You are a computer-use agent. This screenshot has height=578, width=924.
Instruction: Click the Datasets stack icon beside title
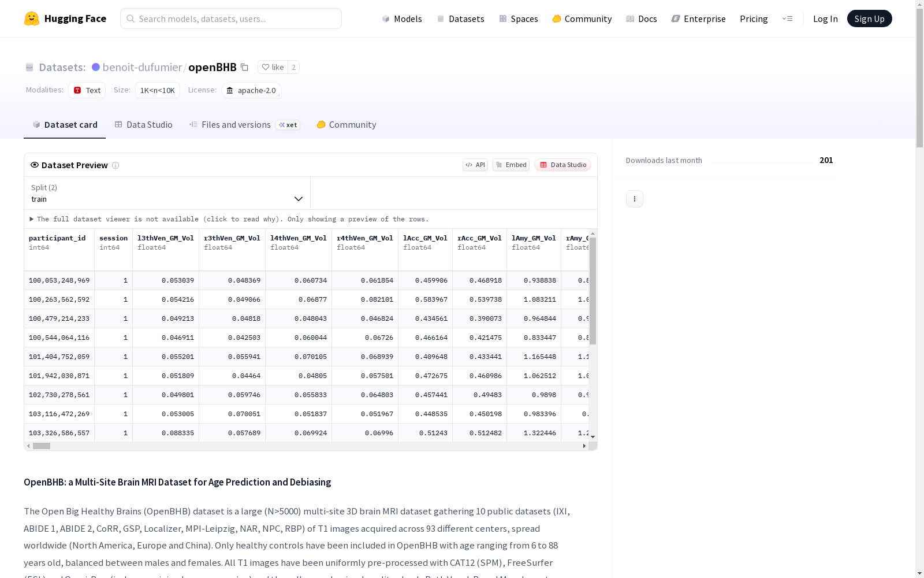click(x=29, y=67)
